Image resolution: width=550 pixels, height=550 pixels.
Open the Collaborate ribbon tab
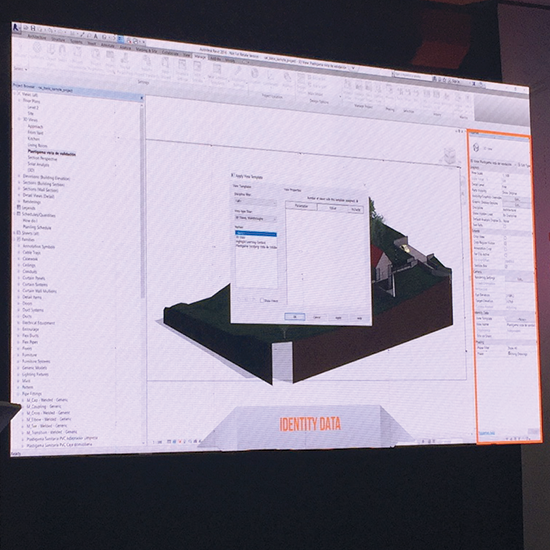(170, 53)
